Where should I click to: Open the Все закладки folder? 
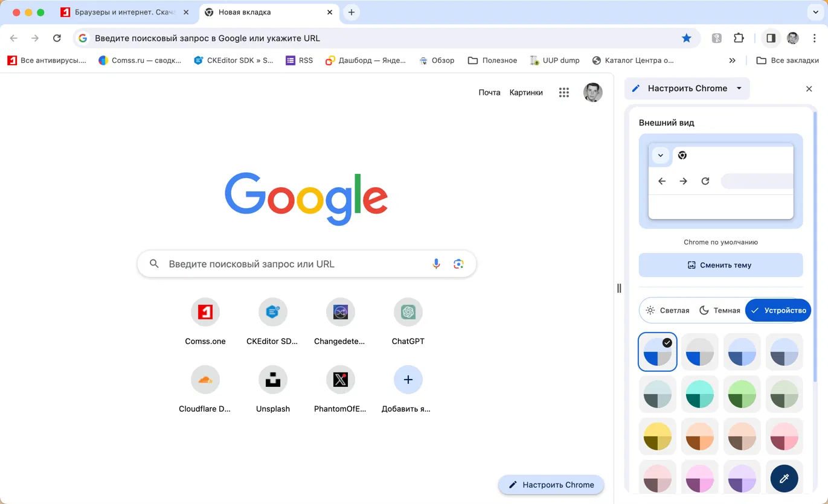coord(788,60)
